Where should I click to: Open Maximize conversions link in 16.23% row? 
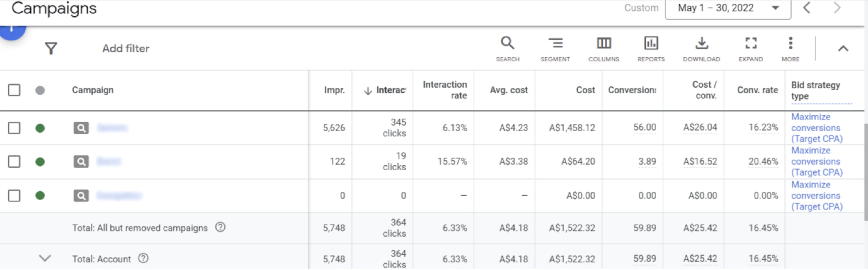817,128
